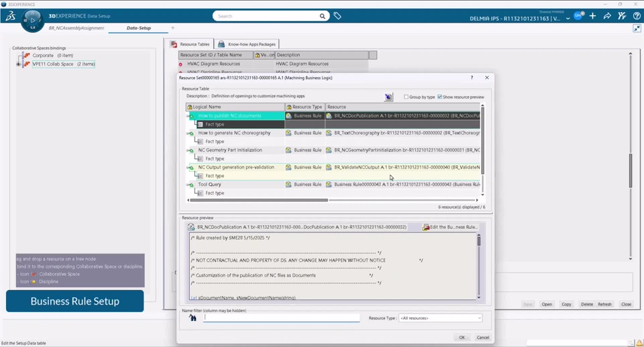Select NC Output generation pre-validation row

point(333,167)
